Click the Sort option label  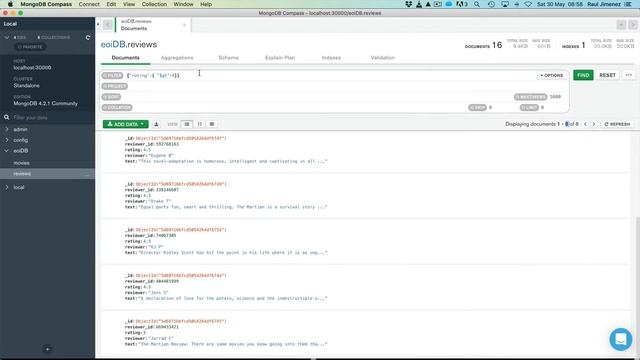tap(111, 97)
